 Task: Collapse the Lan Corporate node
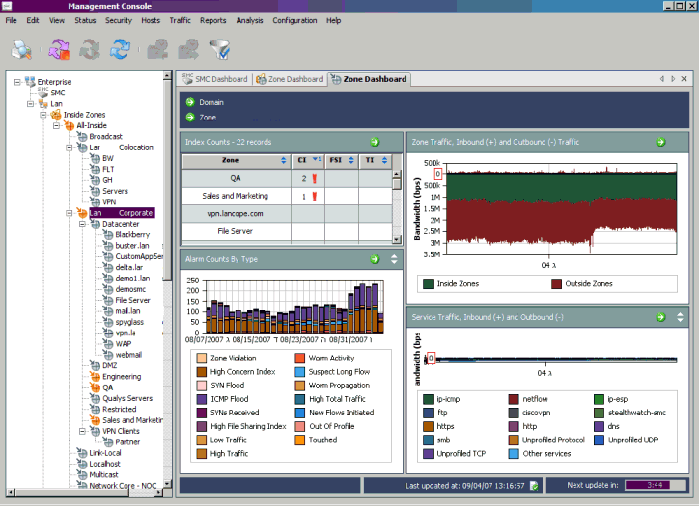point(69,213)
